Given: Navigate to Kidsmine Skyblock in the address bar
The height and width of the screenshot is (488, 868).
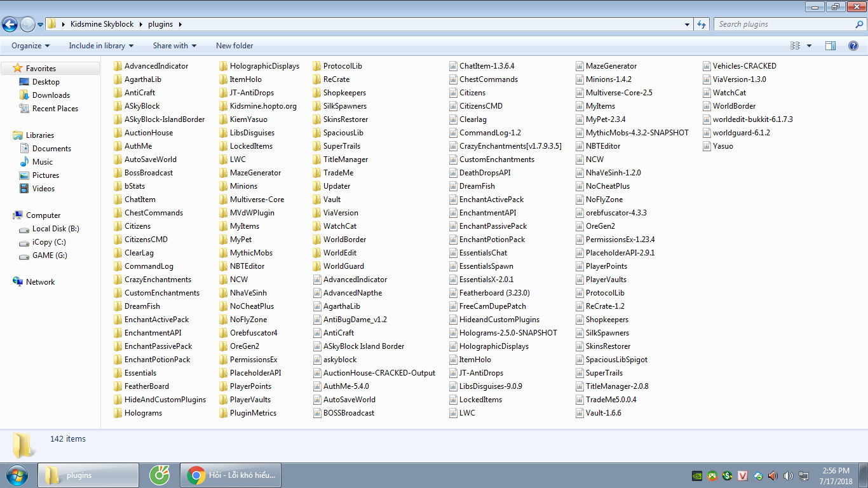Looking at the screenshot, I should [102, 24].
